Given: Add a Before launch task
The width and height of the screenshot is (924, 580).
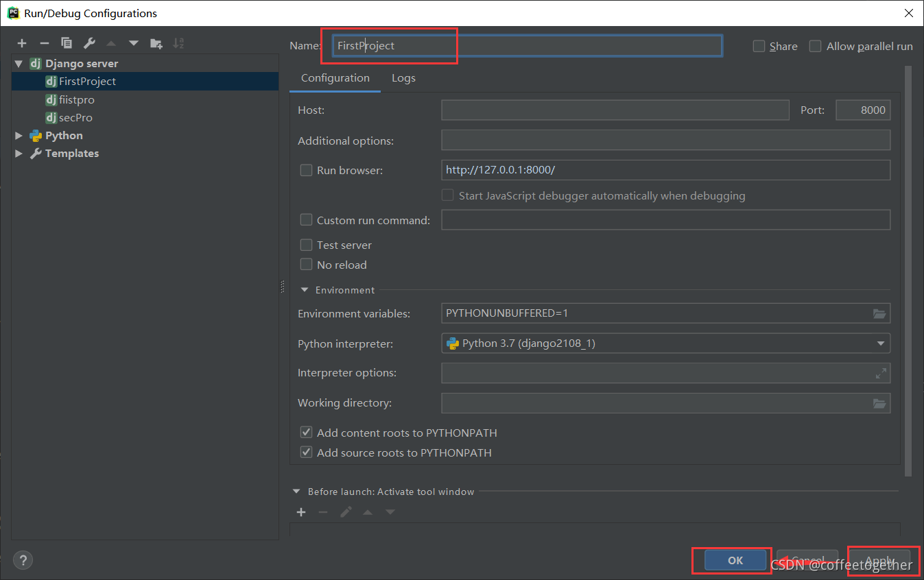Looking at the screenshot, I should coord(301,512).
